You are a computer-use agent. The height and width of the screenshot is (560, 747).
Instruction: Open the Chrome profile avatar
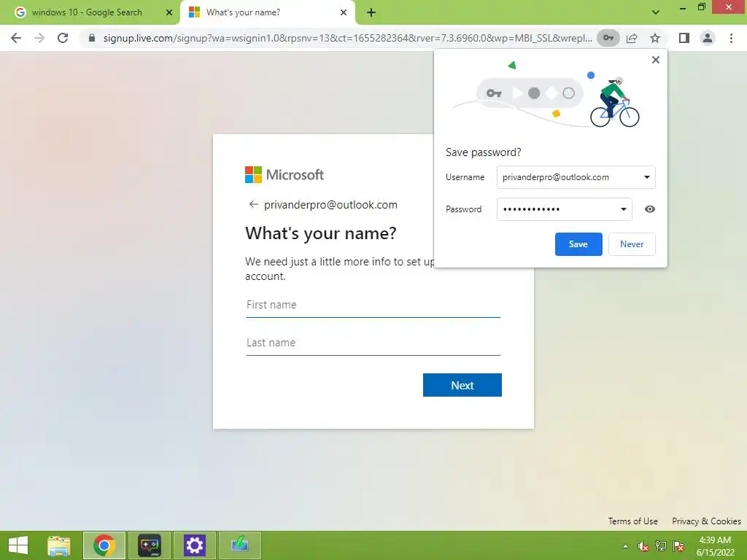click(708, 38)
